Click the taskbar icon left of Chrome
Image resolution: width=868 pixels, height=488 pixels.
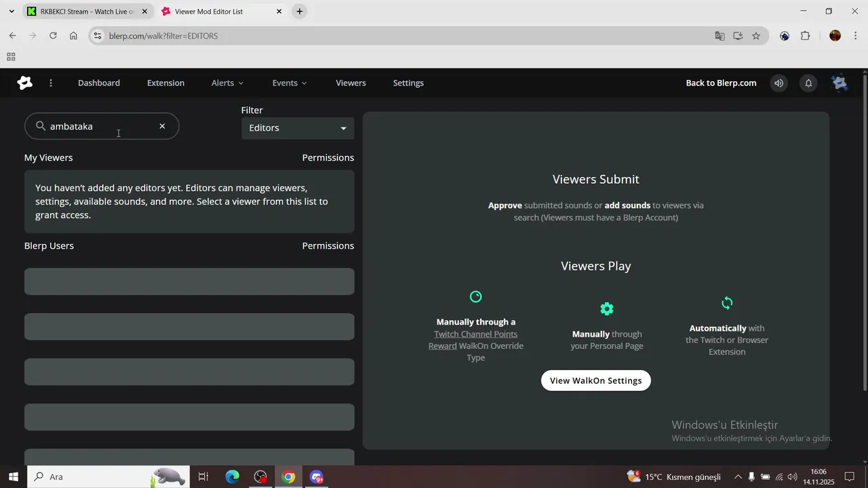pos(260,476)
